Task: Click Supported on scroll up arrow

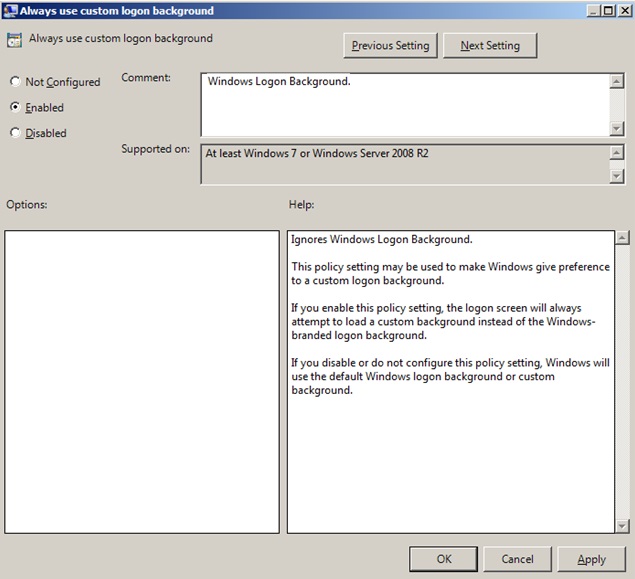Action: pos(616,153)
